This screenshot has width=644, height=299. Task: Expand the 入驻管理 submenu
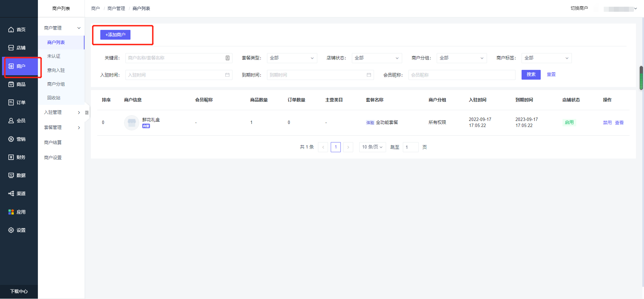[62, 113]
